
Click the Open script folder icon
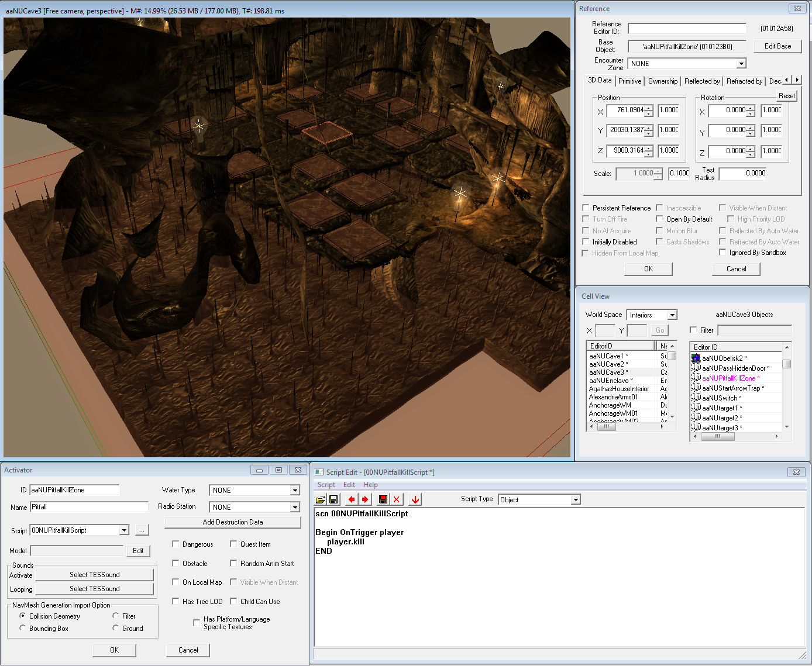(321, 499)
